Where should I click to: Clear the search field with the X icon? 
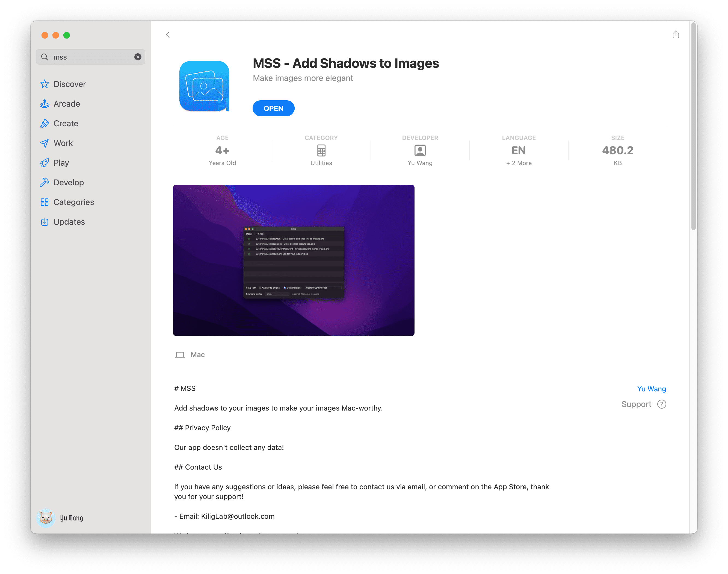tap(138, 57)
